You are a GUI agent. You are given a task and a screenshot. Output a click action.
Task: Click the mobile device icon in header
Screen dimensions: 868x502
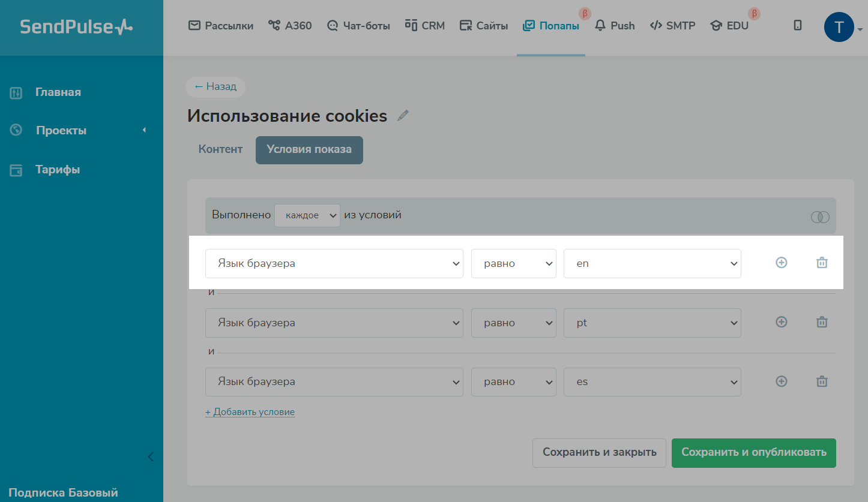[797, 26]
